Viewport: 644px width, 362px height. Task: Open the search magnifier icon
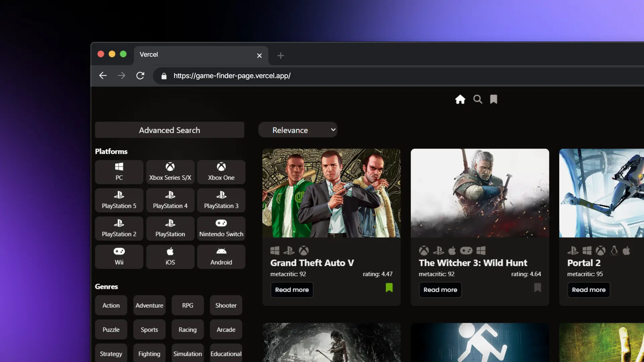click(478, 99)
